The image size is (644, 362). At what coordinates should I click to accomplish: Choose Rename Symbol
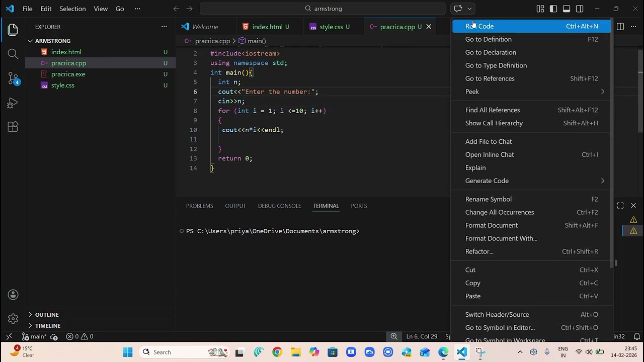pos(531,199)
